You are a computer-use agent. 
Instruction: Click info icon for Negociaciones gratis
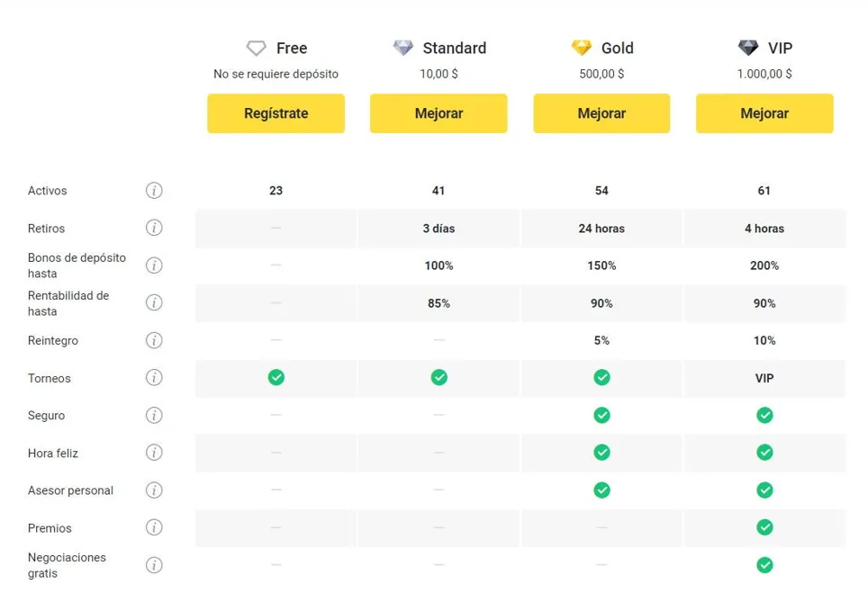click(154, 565)
